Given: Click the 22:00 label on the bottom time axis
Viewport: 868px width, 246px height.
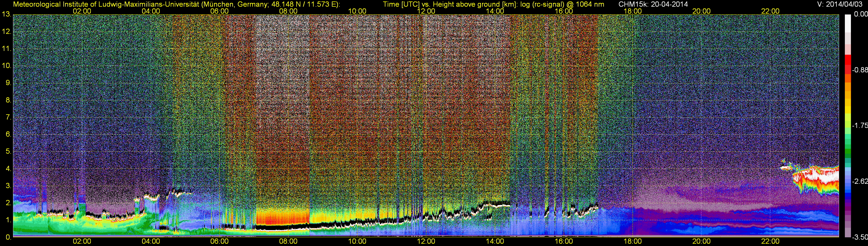Looking at the screenshot, I should coord(770,241).
